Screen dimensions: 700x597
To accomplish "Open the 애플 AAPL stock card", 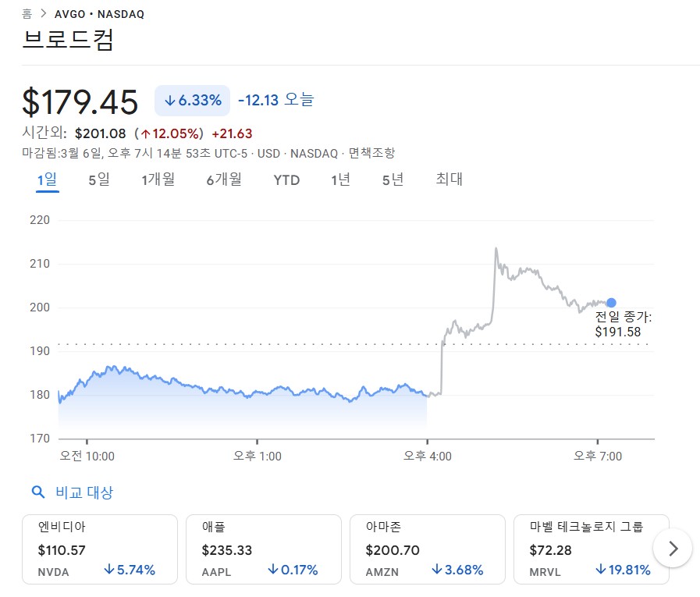I will [264, 549].
